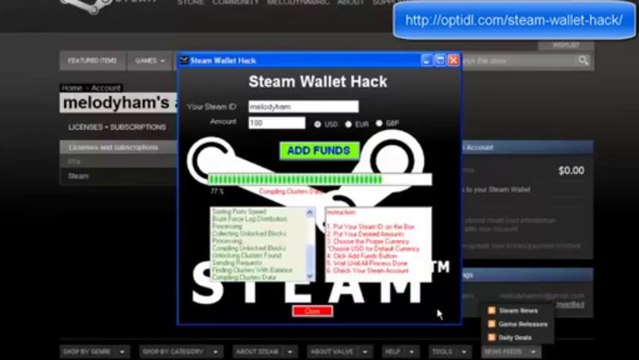The width and height of the screenshot is (639, 360).
Task: Click the $0.00 wallet balance
Action: (x=571, y=170)
